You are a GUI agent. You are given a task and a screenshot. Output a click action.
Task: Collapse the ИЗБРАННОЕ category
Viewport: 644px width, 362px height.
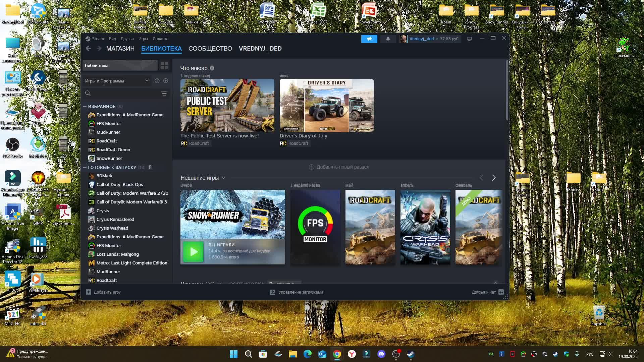tap(85, 106)
